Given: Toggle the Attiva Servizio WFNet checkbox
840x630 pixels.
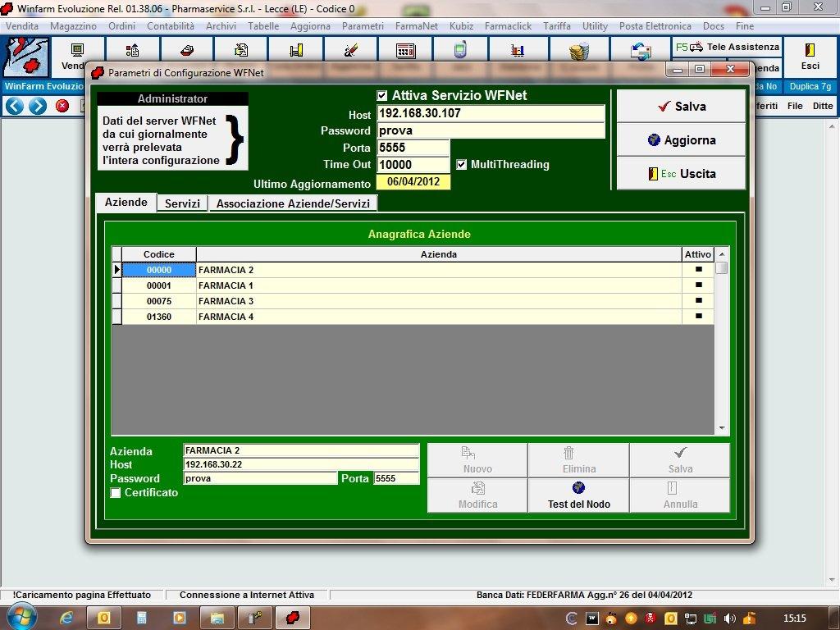Looking at the screenshot, I should (x=382, y=96).
